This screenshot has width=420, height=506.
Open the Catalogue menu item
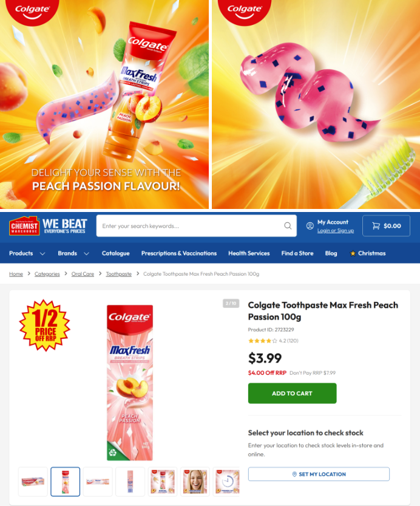(x=116, y=253)
